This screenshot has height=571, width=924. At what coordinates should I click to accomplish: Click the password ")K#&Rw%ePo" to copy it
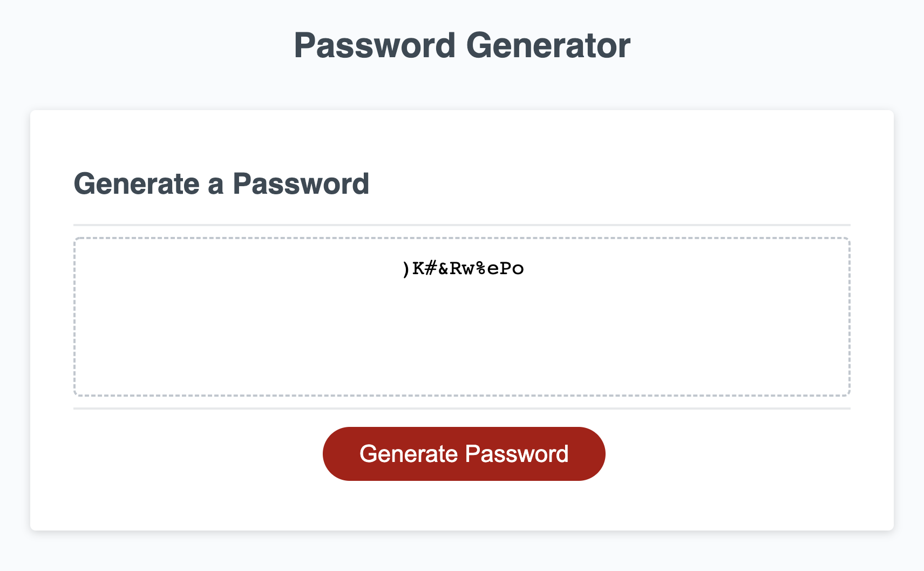tap(463, 268)
